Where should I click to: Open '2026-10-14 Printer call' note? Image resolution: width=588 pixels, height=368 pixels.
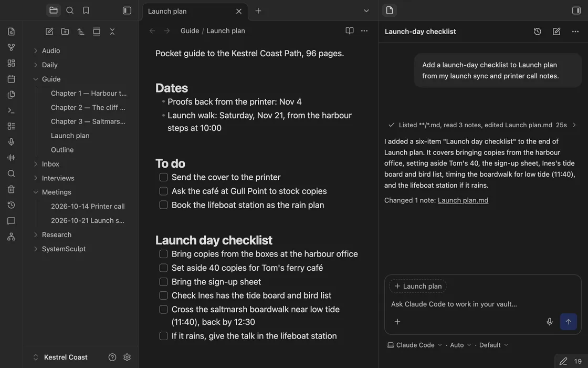88,206
